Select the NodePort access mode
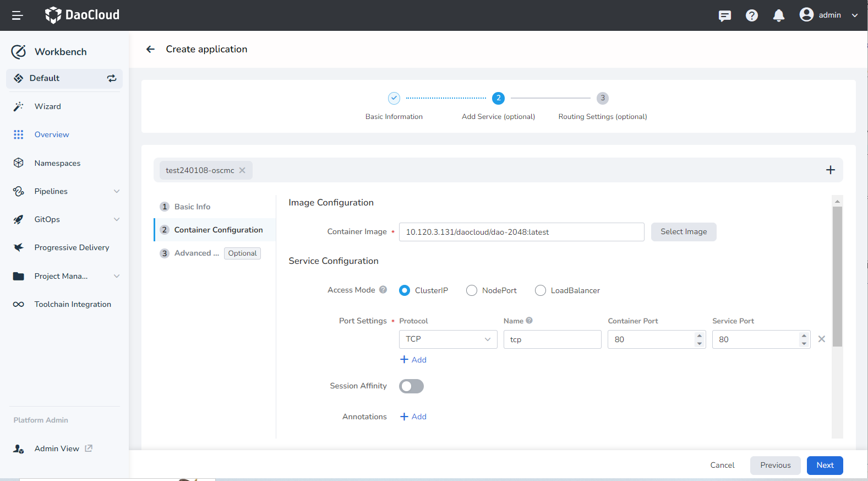 472,290
